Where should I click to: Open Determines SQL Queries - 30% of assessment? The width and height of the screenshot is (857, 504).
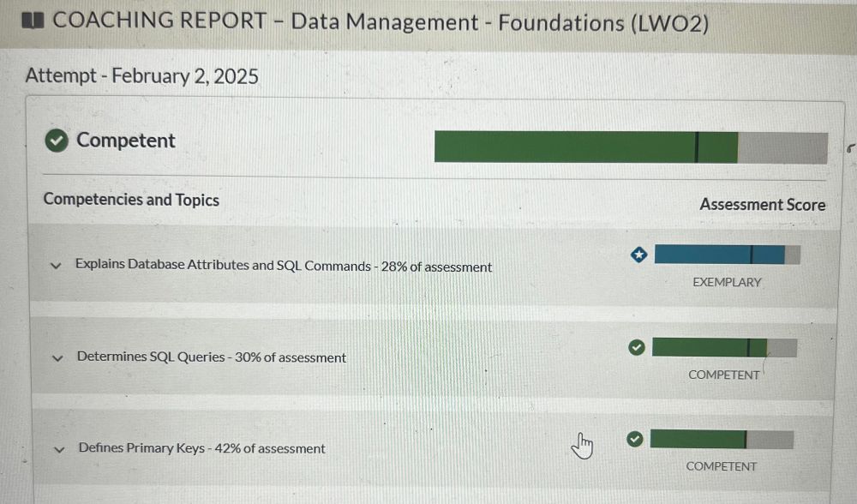click(212, 357)
